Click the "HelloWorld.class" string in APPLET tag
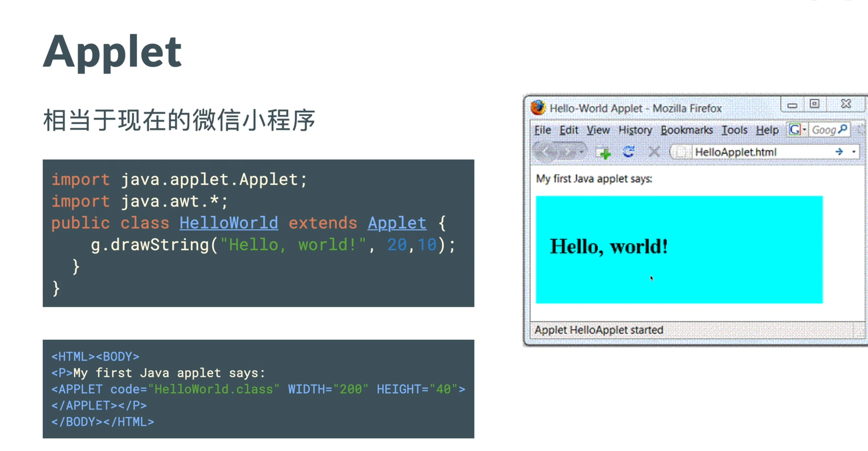The height and width of the screenshot is (451, 868). 214,389
